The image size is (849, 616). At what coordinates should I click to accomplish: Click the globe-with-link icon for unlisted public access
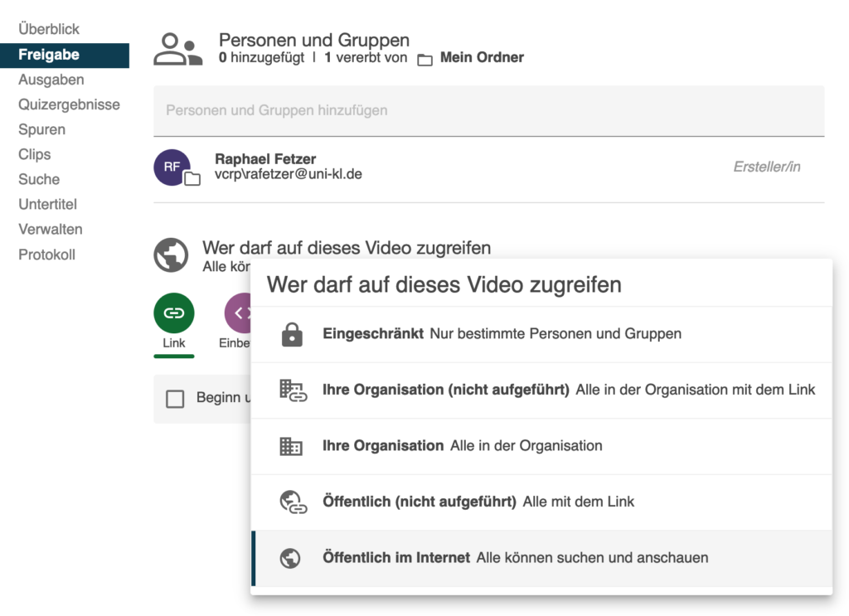(x=293, y=501)
